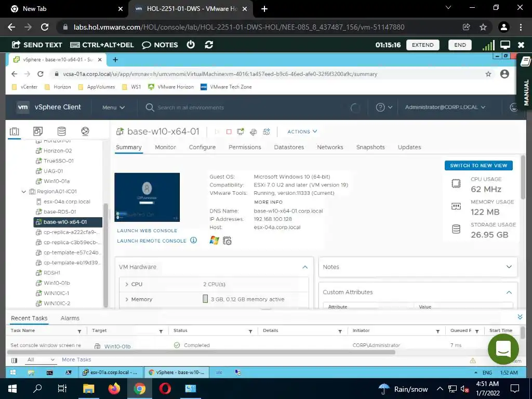Open File Explorer from the Windows taskbar
Viewport: 532px width, 399px height.
click(88, 389)
